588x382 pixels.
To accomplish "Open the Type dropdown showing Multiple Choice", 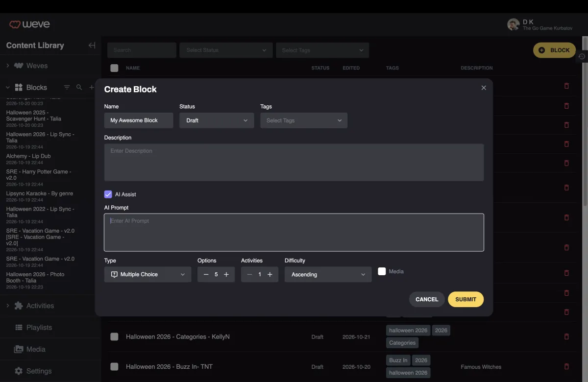I will 147,274.
